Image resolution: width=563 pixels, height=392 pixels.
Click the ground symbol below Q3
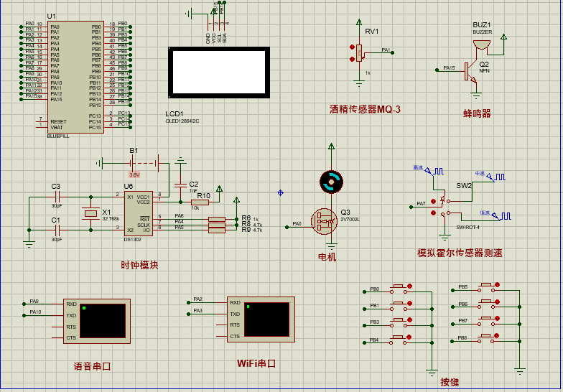(331, 247)
